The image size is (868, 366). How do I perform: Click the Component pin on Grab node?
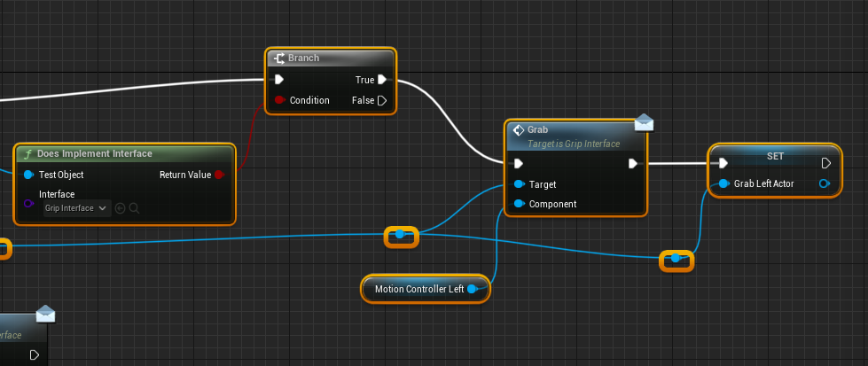click(x=519, y=204)
